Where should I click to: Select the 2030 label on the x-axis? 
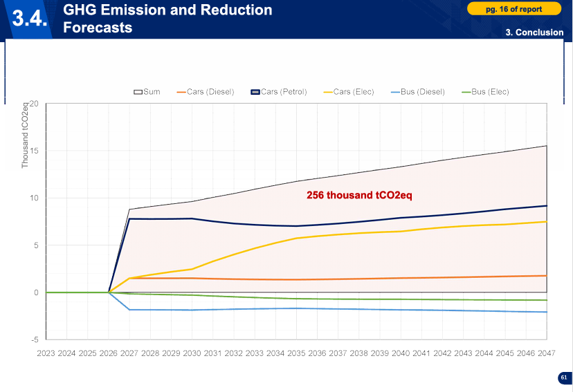pos(192,353)
